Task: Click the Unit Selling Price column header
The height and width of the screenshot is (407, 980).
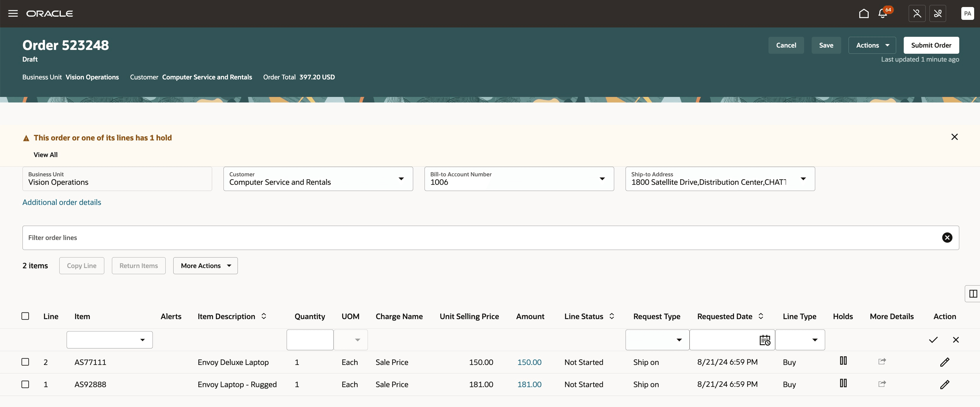Action: click(469, 316)
